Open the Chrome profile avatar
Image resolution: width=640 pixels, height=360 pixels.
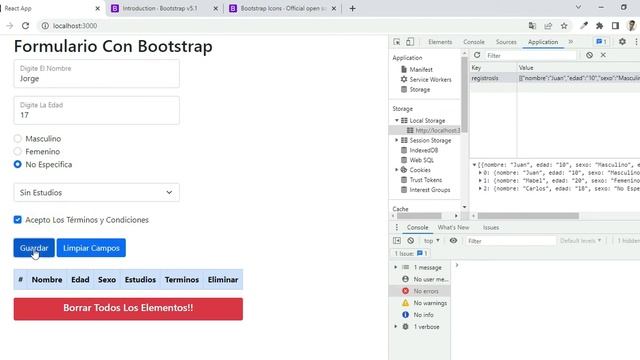coord(632,26)
